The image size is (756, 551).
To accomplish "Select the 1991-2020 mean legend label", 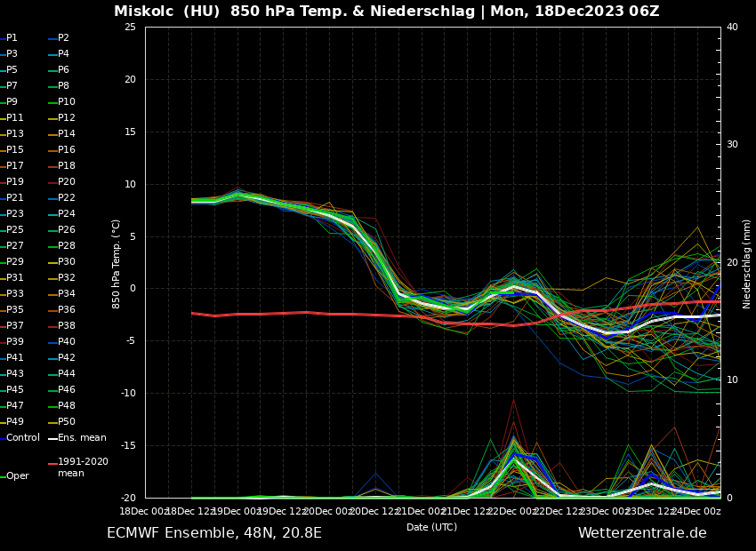I will point(83,467).
